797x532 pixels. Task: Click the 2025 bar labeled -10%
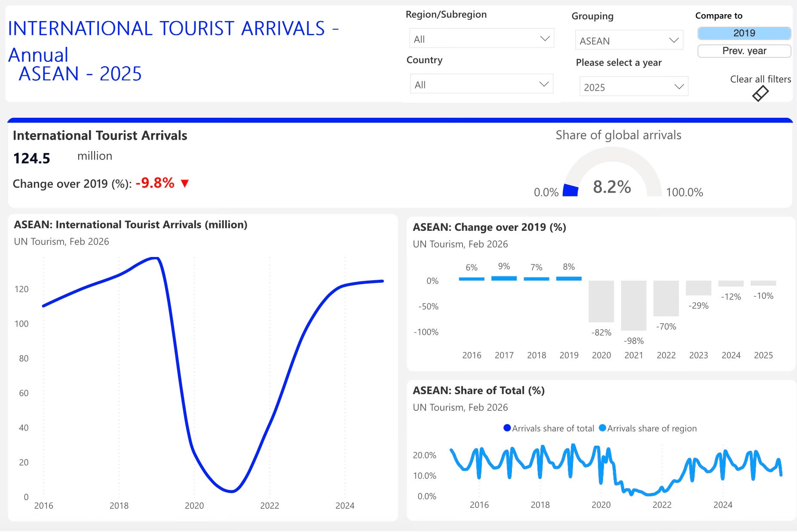click(x=763, y=283)
